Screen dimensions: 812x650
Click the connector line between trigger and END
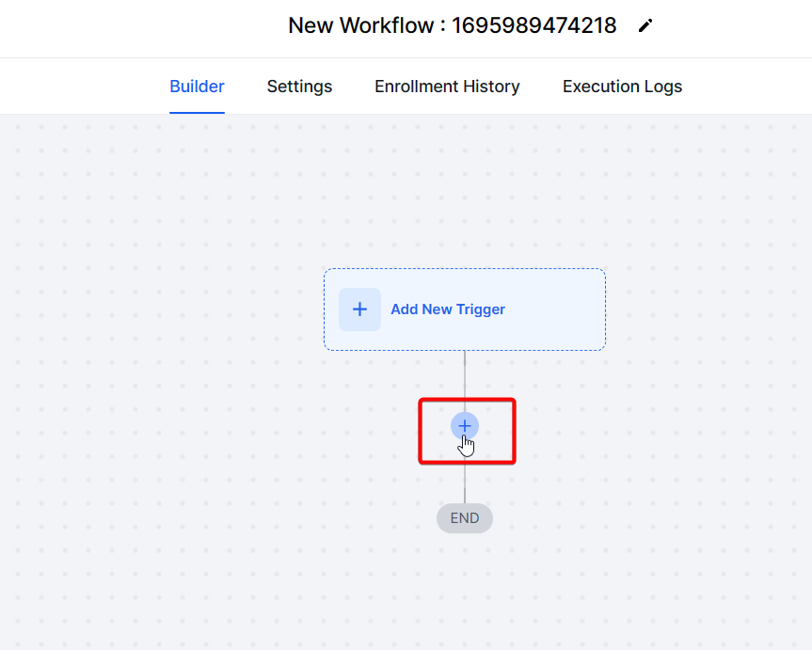coord(464,372)
